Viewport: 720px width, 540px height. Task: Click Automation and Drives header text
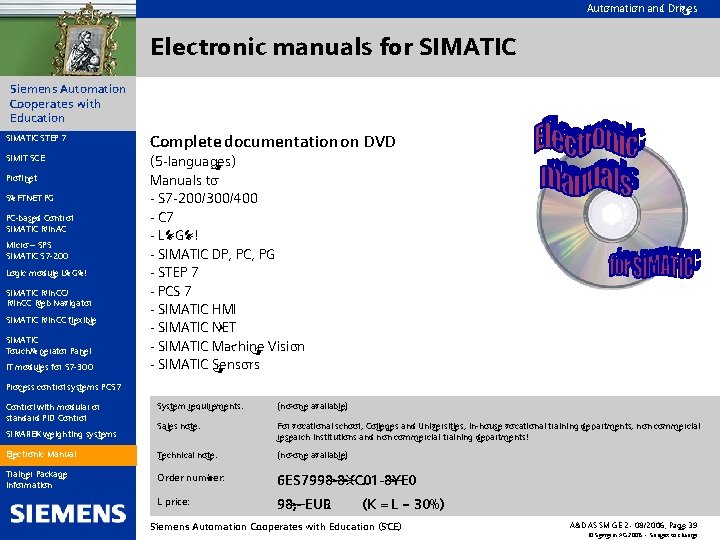642,8
